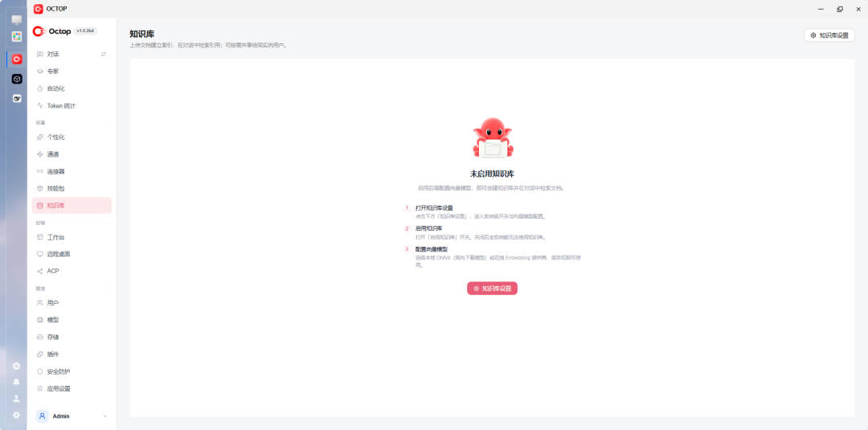Open the ACP share icon
The image size is (868, 430).
click(40, 271)
